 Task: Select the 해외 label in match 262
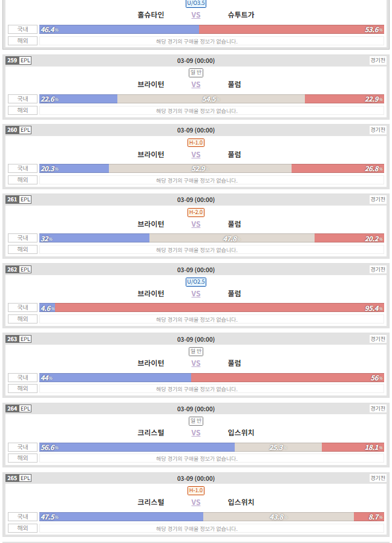coord(22,319)
